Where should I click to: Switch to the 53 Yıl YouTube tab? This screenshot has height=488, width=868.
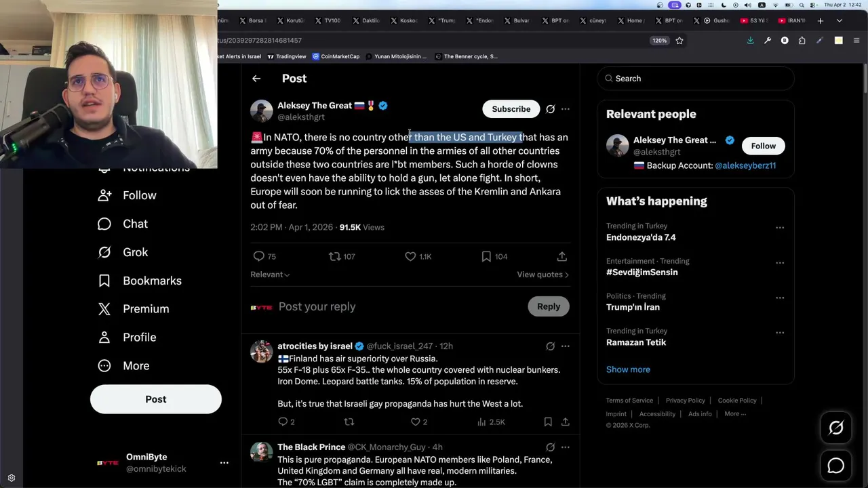(754, 21)
